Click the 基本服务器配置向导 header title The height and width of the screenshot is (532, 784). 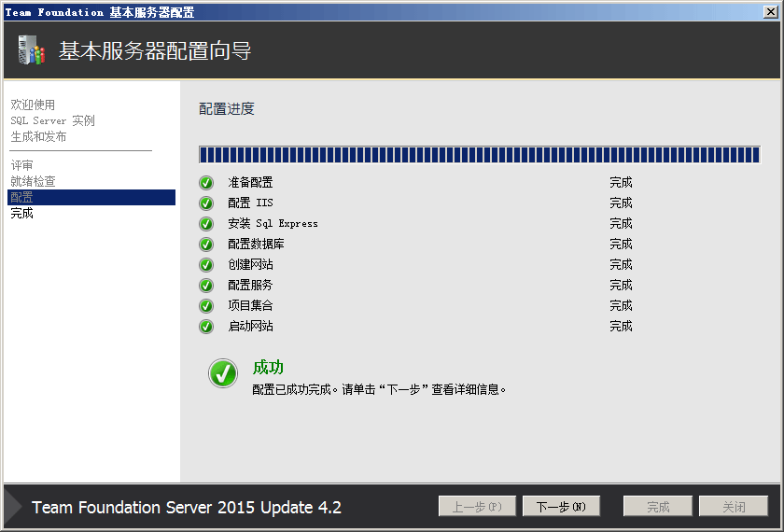click(x=155, y=51)
